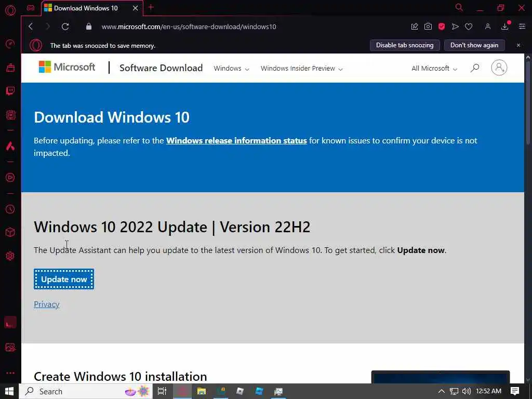The height and width of the screenshot is (399, 532).
Task: Expand Windows Insider Preview dropdown
Action: [x=302, y=69]
